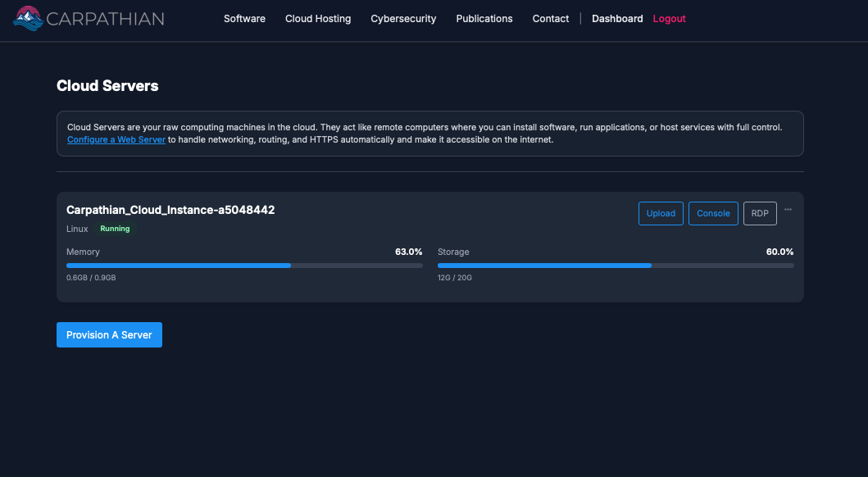Provision a new server
This screenshot has width=868, height=477.
(x=109, y=334)
